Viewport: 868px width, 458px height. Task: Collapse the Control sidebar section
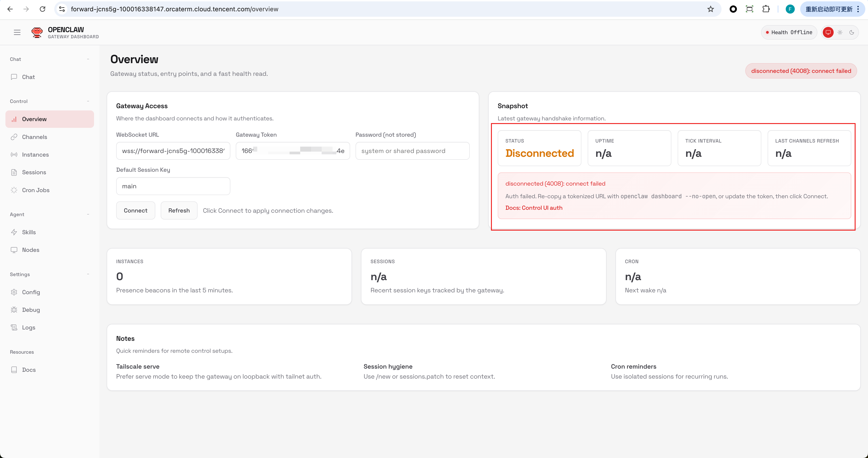coord(88,101)
